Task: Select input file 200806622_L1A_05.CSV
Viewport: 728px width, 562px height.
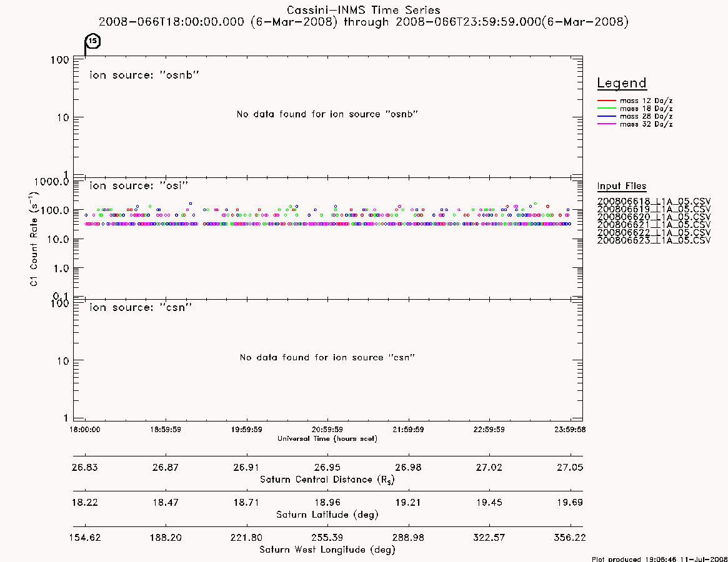Action: 654,233
